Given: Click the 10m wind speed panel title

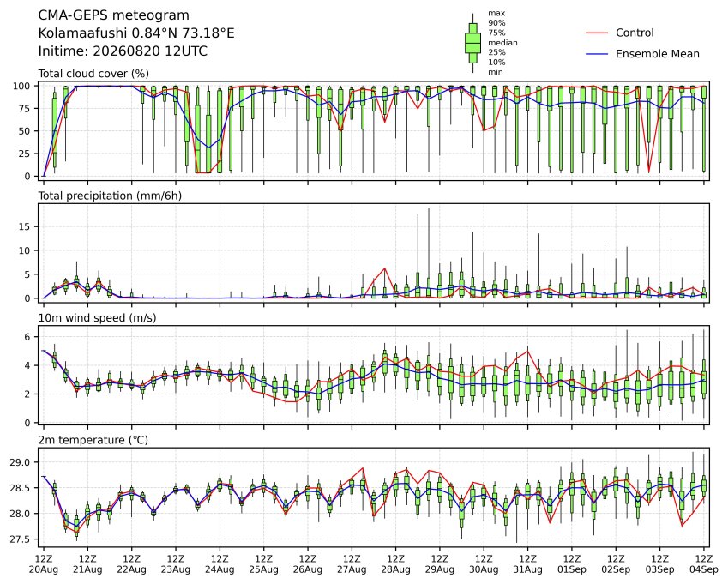Looking at the screenshot, I should [97, 318].
